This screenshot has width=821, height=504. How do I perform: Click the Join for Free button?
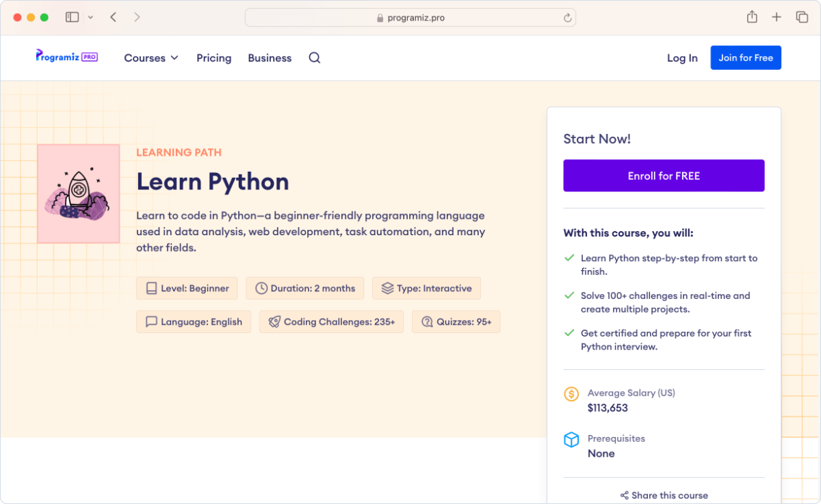[746, 58]
